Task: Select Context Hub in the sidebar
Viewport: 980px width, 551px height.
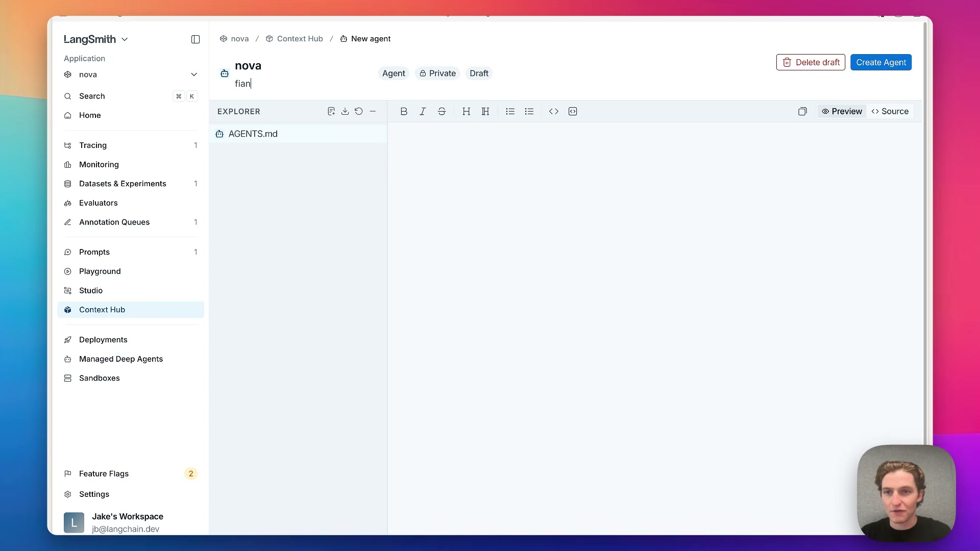Action: [131, 310]
